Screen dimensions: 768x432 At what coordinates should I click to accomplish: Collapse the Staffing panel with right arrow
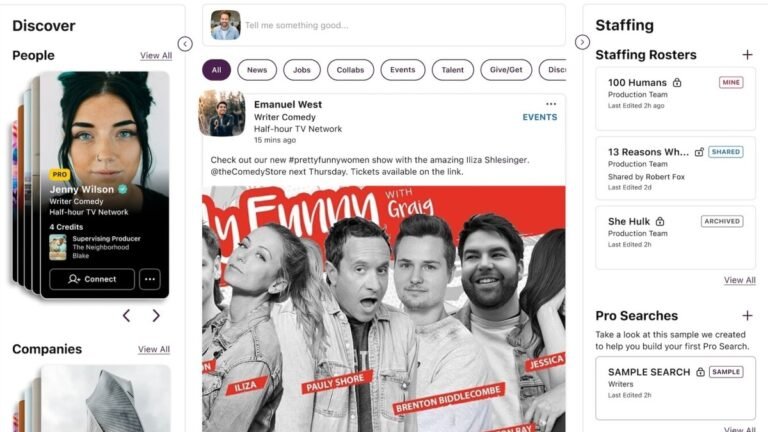(x=582, y=43)
